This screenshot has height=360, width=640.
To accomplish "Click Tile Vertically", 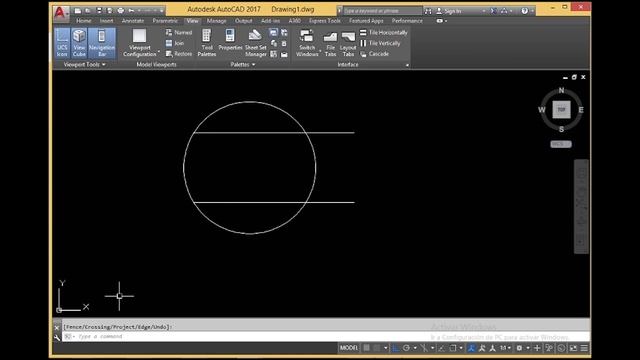I will pos(380,43).
